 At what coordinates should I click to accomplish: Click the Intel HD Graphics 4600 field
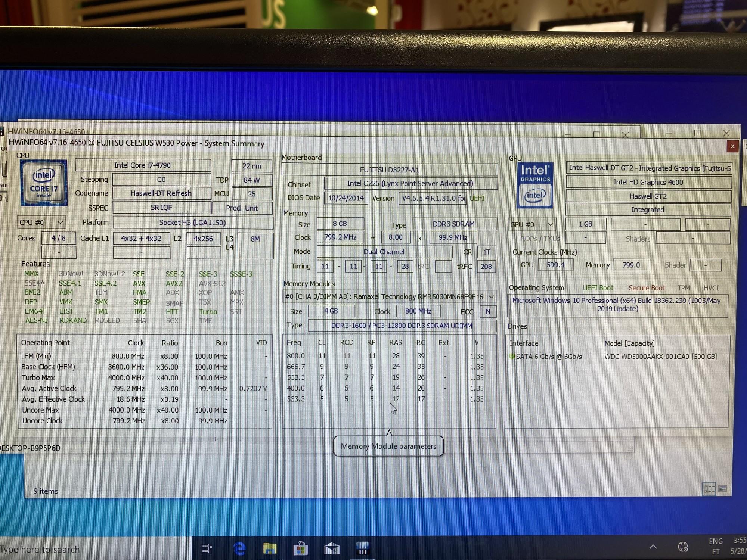point(648,182)
